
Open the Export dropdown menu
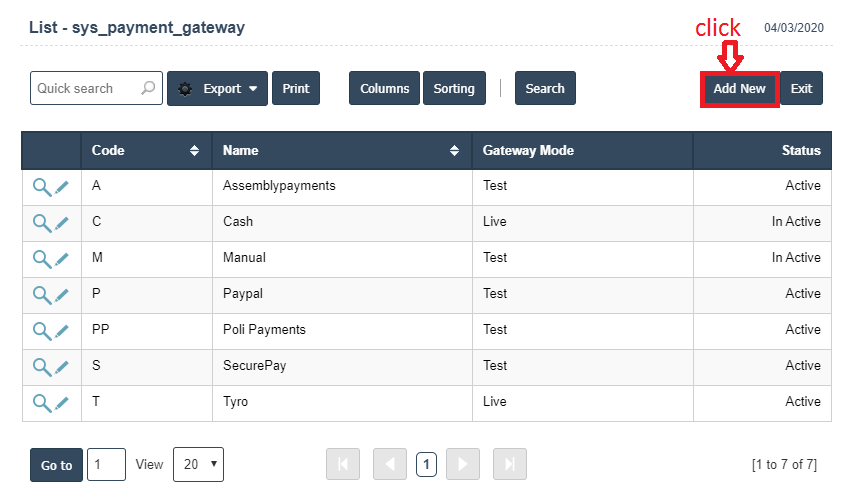[x=217, y=88]
